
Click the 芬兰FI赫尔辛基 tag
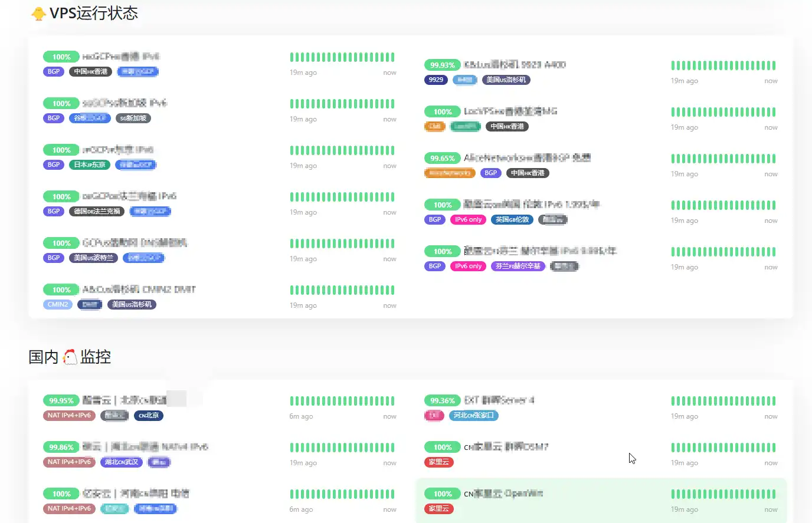(518, 266)
